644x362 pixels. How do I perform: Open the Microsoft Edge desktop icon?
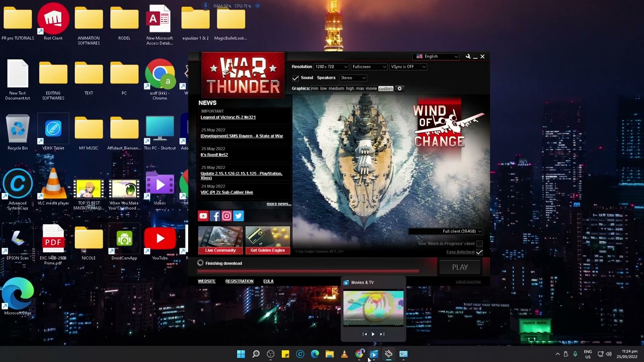coord(18,297)
